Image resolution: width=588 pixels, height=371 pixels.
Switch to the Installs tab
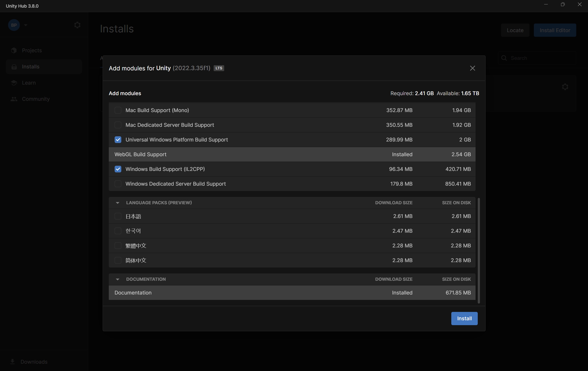tap(30, 66)
